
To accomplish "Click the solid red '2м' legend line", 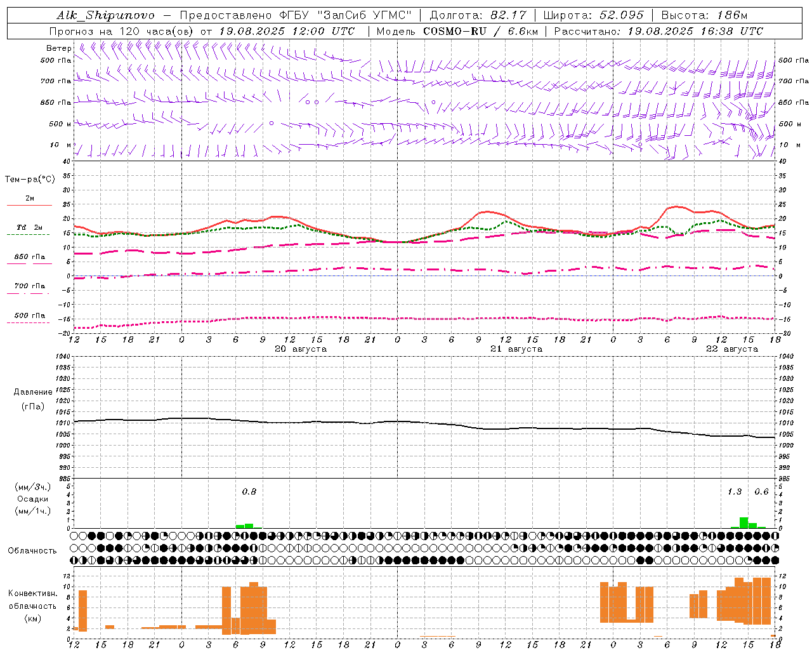I will pos(29,205).
